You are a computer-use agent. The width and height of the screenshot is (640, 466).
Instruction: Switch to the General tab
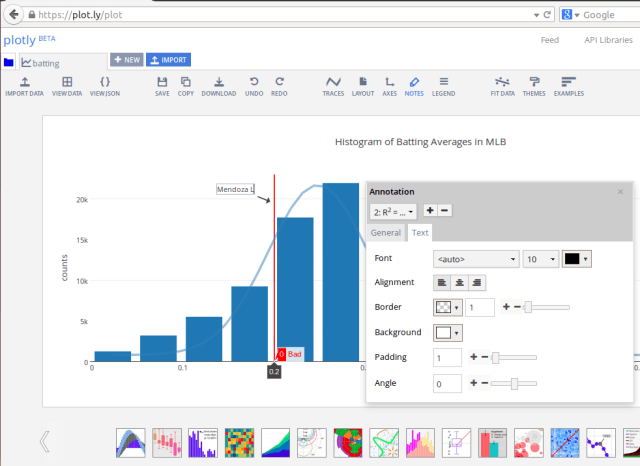[386, 233]
